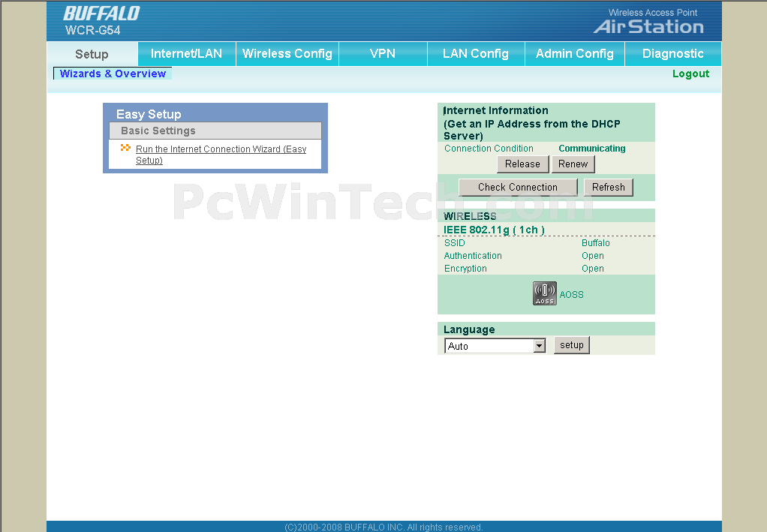Click the SSID value Buffalo
767x532 pixels.
point(595,243)
